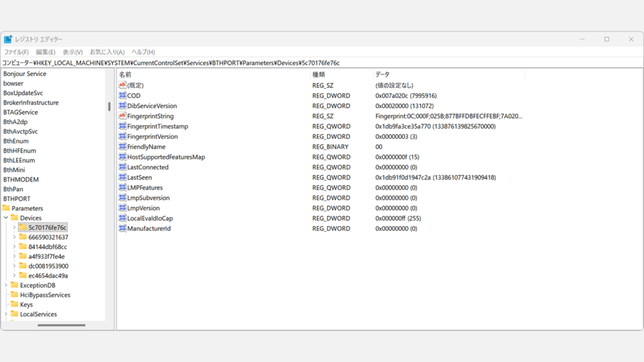
Task: Select the FingerprintString REG_SZ value icon
Action: [x=121, y=116]
